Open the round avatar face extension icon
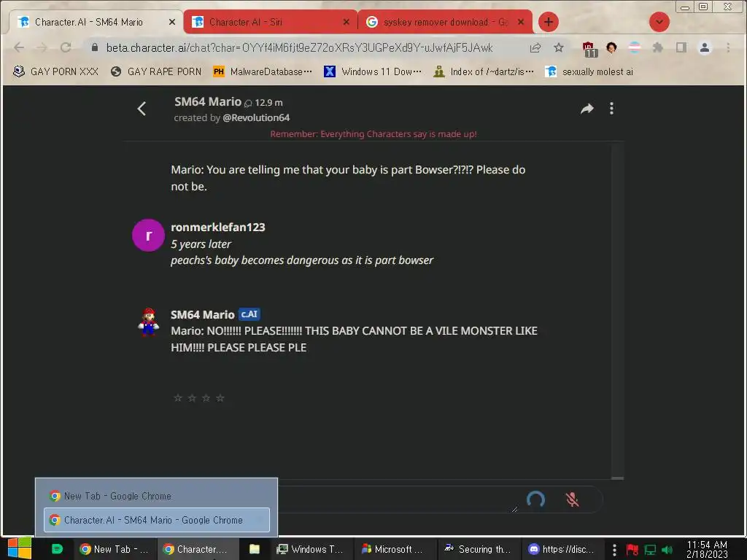 (x=611, y=47)
